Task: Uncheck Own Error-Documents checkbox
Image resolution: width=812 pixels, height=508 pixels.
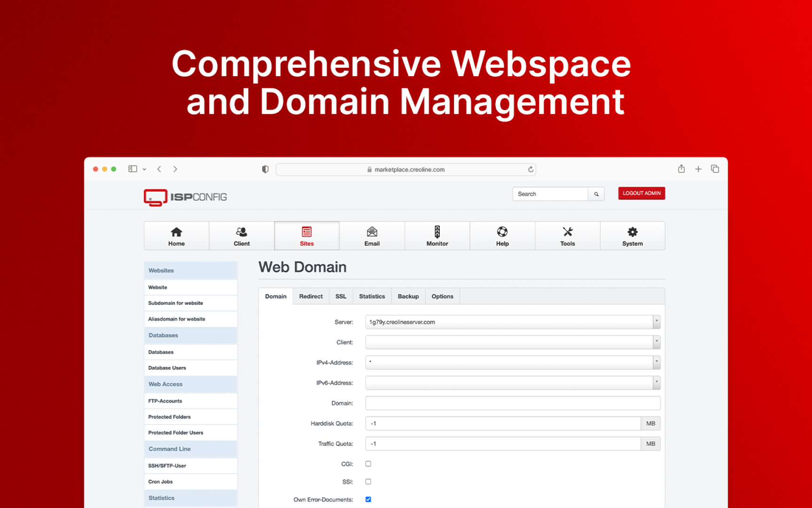Action: click(x=368, y=500)
